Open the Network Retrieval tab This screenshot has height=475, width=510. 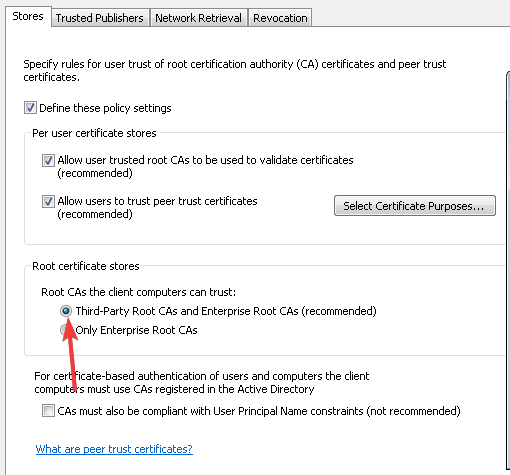tap(198, 18)
